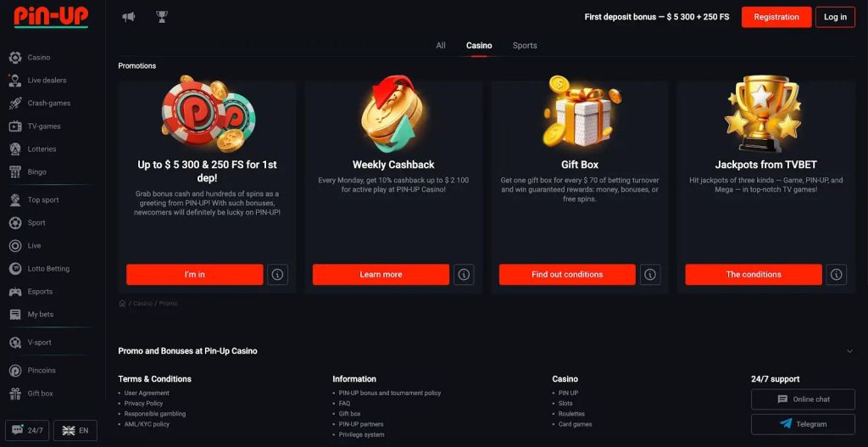Image resolution: width=868 pixels, height=447 pixels.
Task: Click the info icon beside Learn more
Action: [464, 274]
